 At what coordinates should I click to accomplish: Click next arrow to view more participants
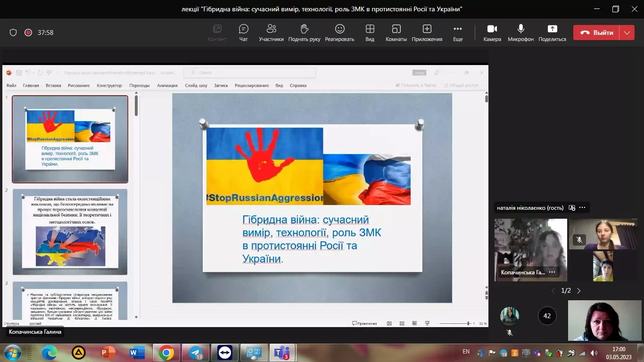(x=579, y=290)
